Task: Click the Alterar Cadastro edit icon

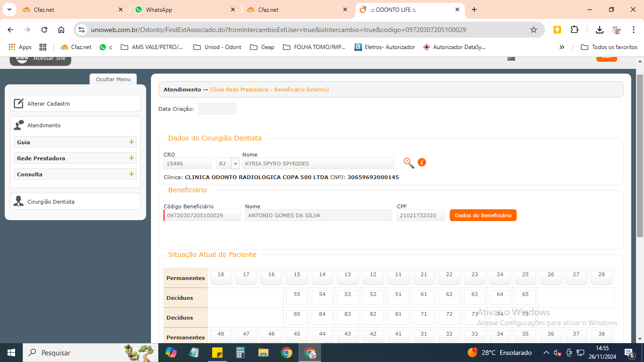Action: (x=18, y=104)
